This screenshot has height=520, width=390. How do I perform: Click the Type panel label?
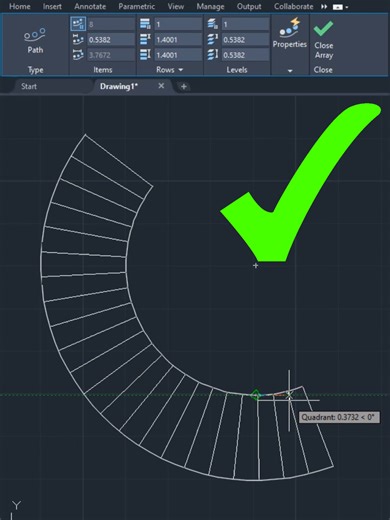[x=35, y=70]
